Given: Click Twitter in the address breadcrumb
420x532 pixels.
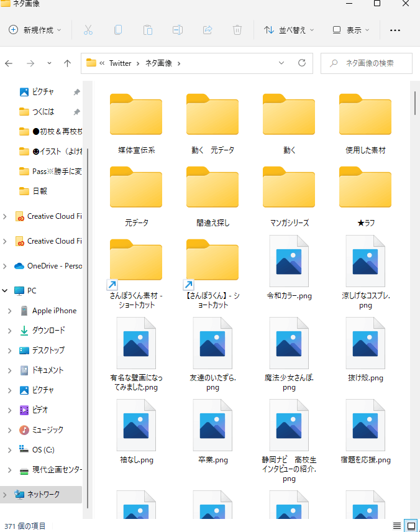Looking at the screenshot, I should 120,63.
